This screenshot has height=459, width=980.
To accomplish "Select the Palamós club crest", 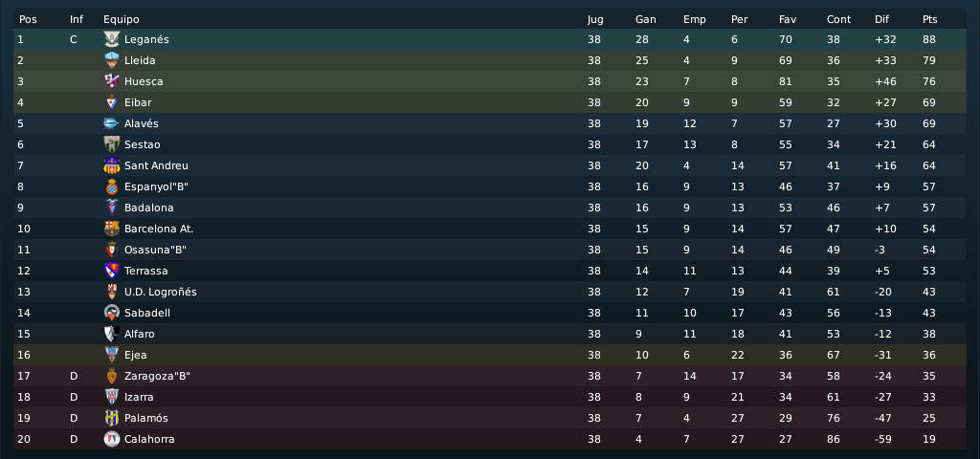I will (111, 418).
